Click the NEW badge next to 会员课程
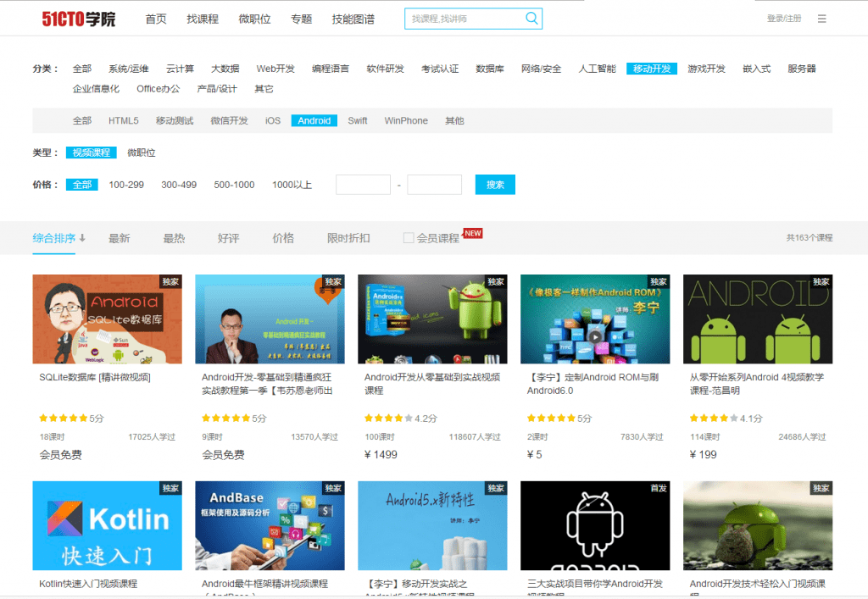 [x=470, y=233]
